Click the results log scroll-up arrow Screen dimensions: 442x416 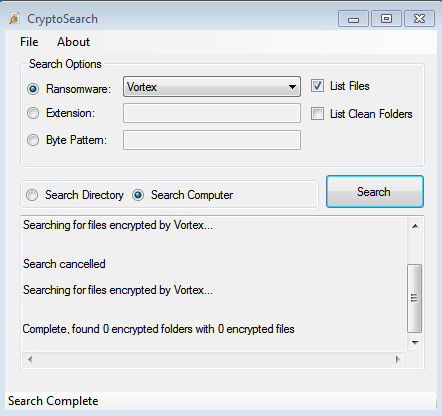(415, 226)
